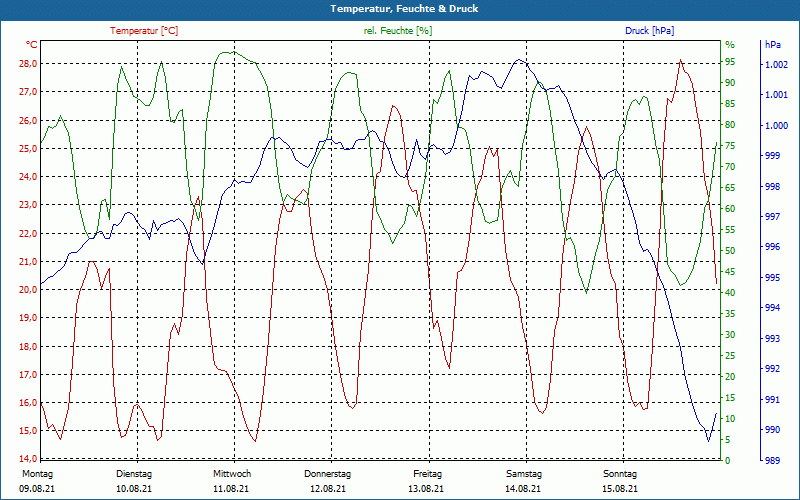Click the 22,0 temperature axis value
800x500 pixels.
[28, 233]
